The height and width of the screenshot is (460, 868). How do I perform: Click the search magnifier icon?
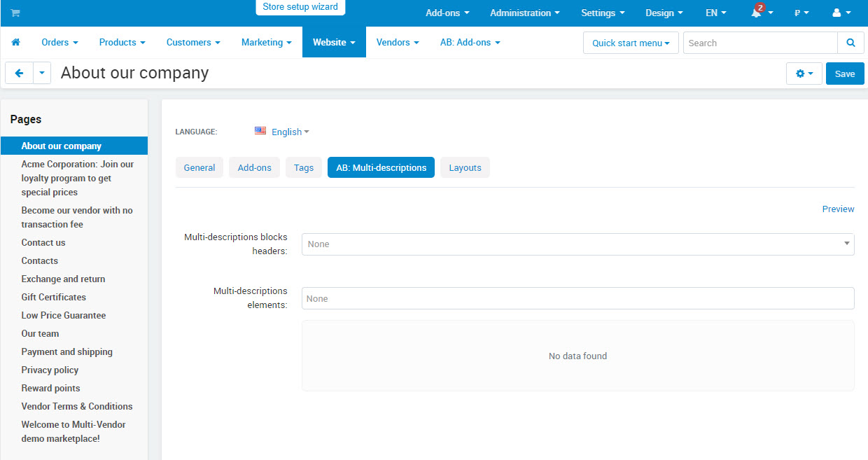tap(850, 42)
